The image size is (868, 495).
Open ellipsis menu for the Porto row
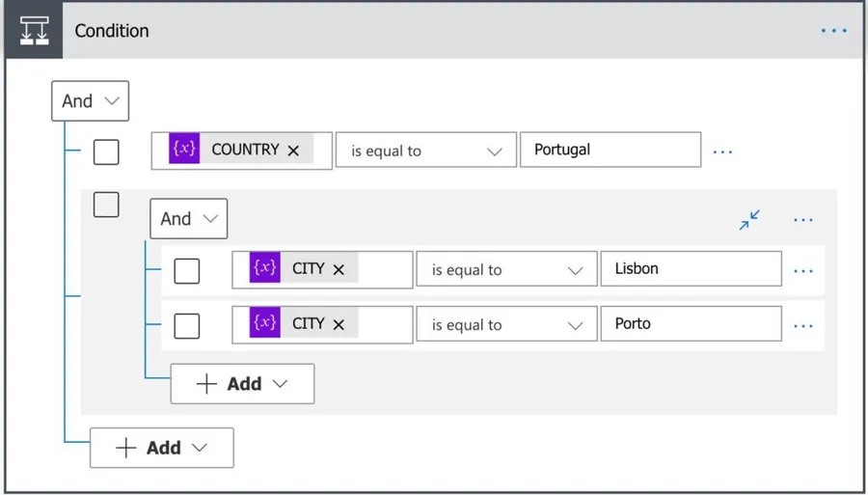coord(802,326)
